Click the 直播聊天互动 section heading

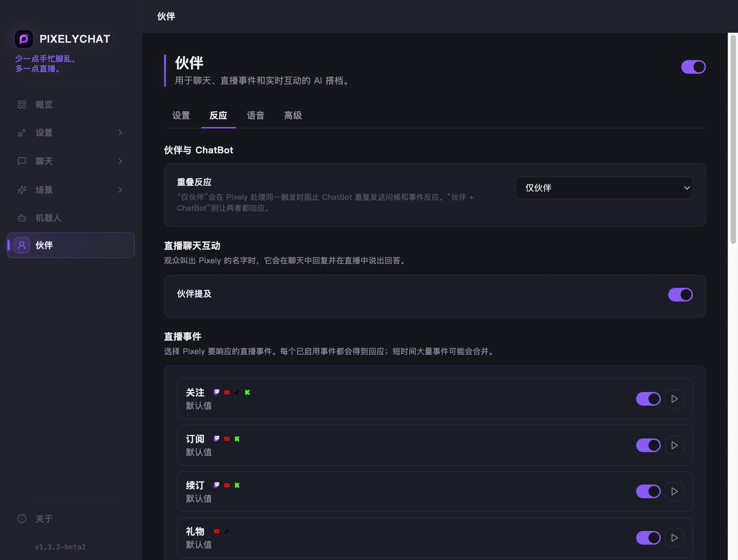click(192, 246)
